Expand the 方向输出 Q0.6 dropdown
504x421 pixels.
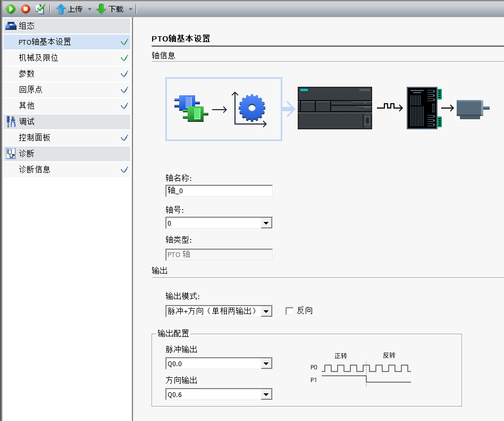[x=266, y=395]
